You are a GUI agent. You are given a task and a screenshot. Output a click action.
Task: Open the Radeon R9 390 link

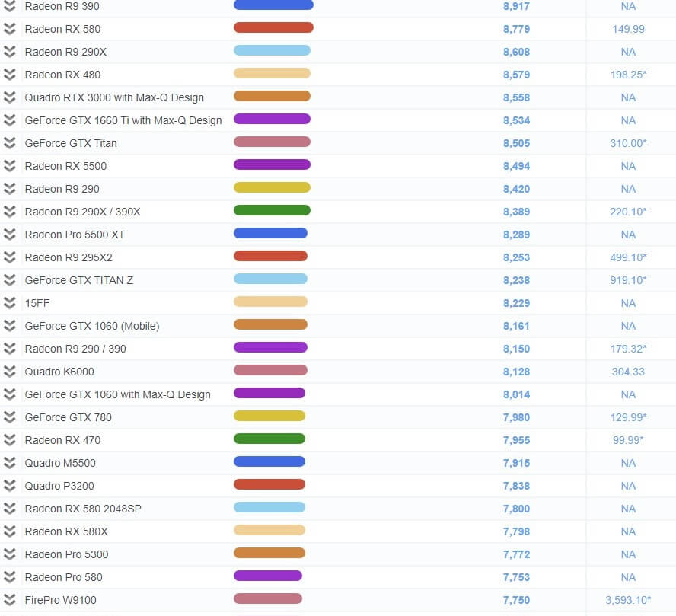click(62, 6)
